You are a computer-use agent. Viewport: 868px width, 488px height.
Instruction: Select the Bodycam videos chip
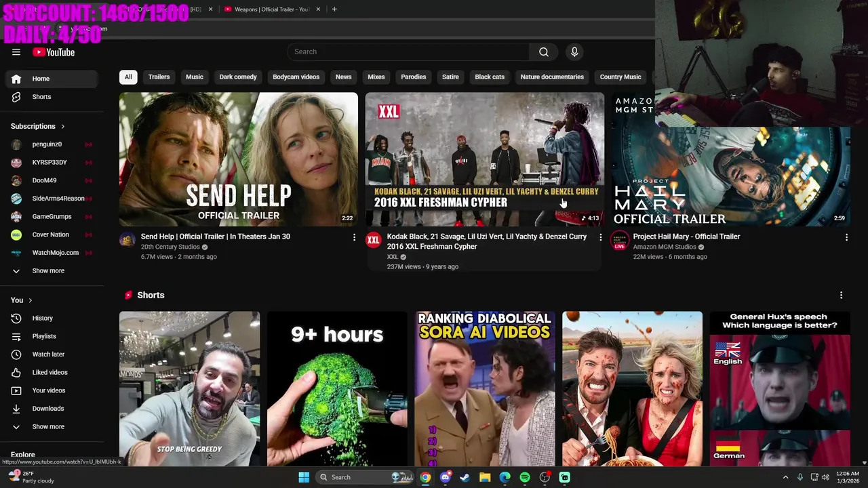click(x=296, y=77)
